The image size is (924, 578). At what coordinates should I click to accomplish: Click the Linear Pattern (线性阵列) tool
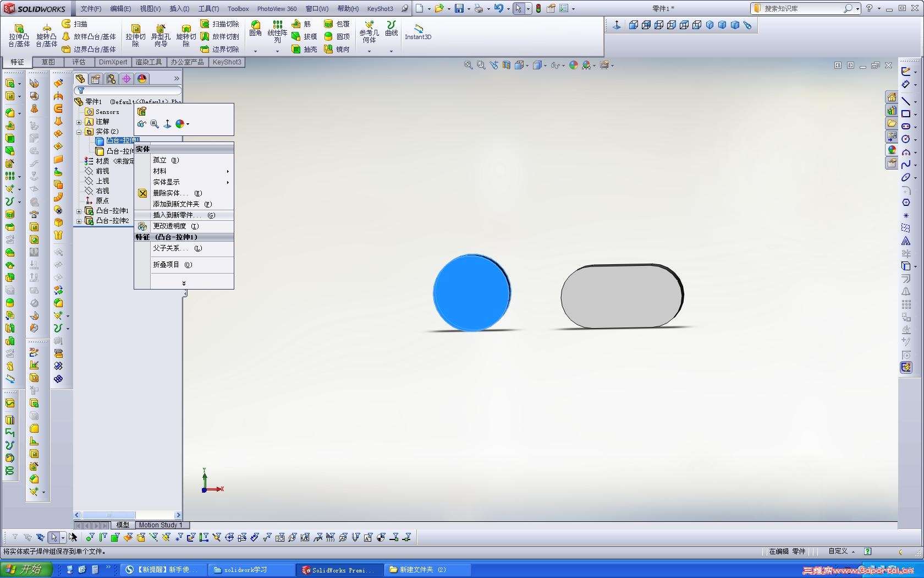[x=277, y=32]
